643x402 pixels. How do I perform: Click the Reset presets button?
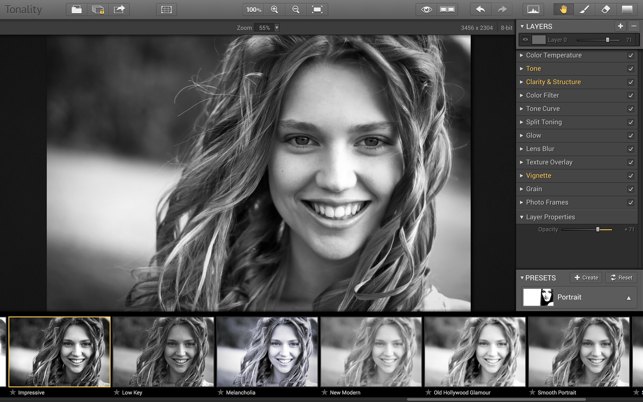pyautogui.click(x=621, y=278)
